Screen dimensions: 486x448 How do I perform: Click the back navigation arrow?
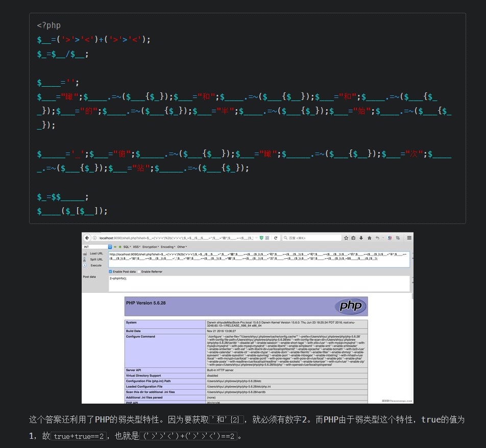[87, 238]
